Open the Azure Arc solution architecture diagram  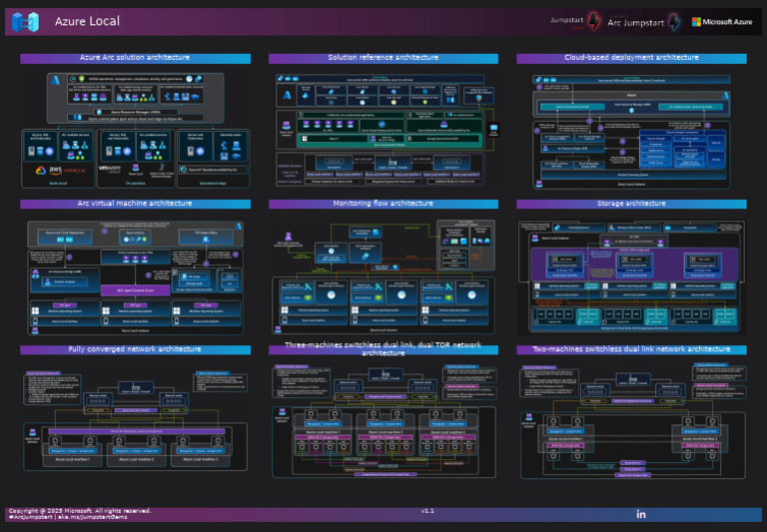tap(136, 130)
